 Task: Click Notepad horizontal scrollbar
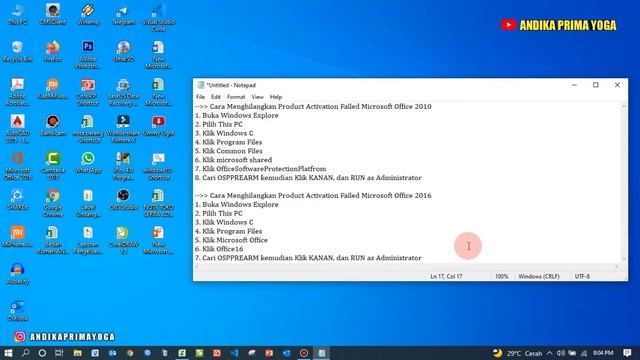407,267
